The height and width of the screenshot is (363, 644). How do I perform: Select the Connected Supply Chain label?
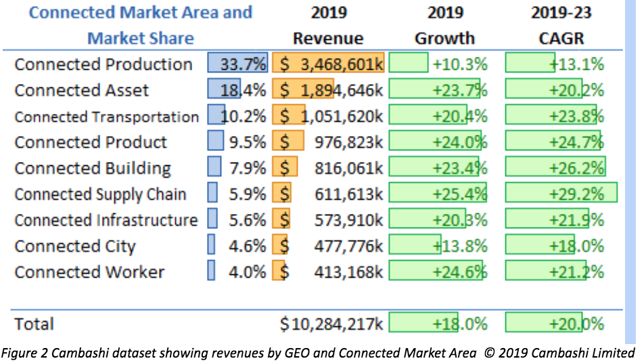pyautogui.click(x=100, y=194)
